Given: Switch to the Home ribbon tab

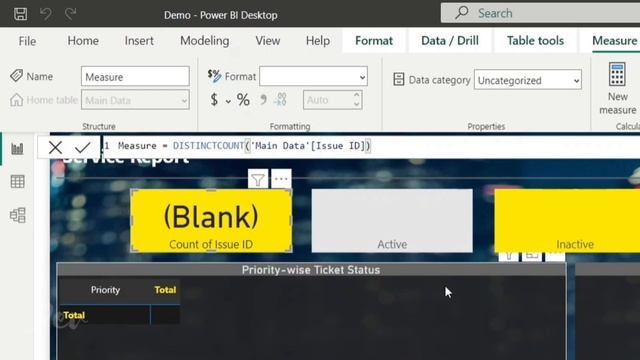Looking at the screenshot, I should coord(83,41).
